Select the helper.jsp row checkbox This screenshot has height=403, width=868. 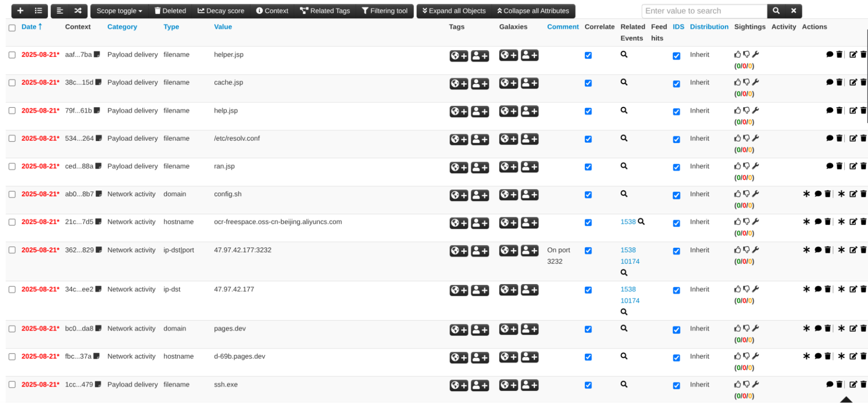click(x=12, y=55)
